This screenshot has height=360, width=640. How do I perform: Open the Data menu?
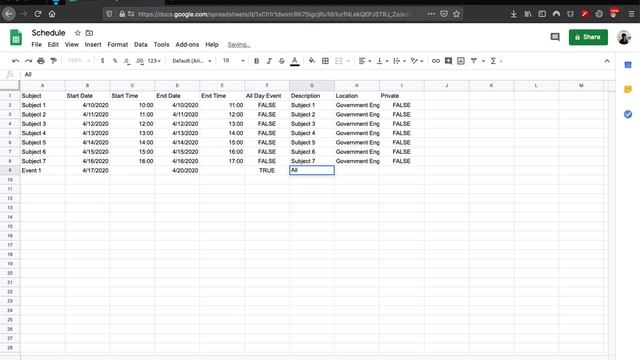pyautogui.click(x=140, y=44)
